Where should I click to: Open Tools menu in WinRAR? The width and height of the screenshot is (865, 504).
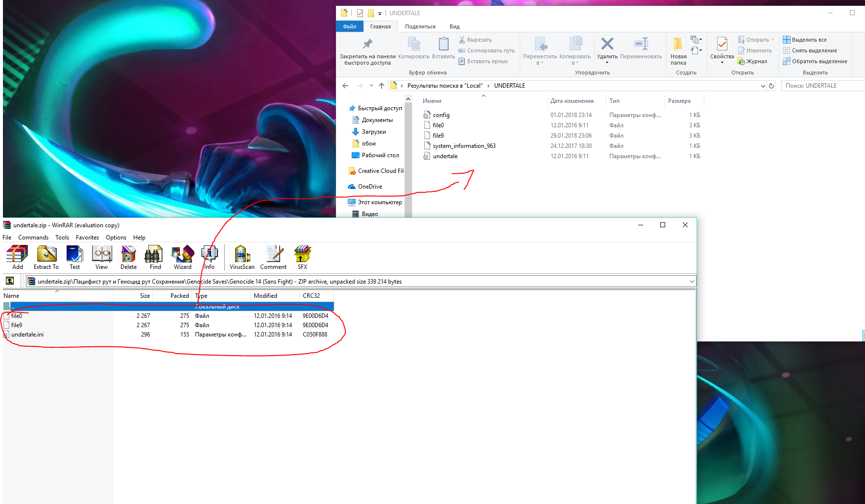tap(62, 238)
